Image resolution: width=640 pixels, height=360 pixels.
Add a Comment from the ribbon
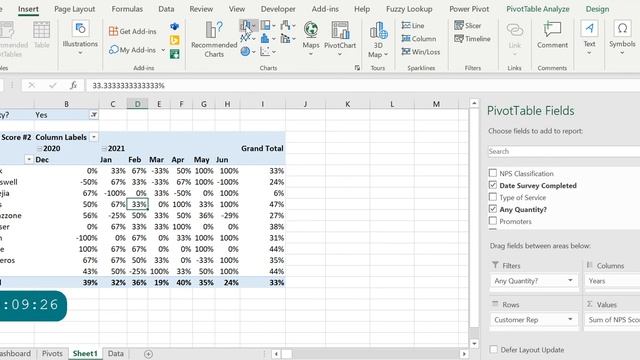(x=552, y=35)
